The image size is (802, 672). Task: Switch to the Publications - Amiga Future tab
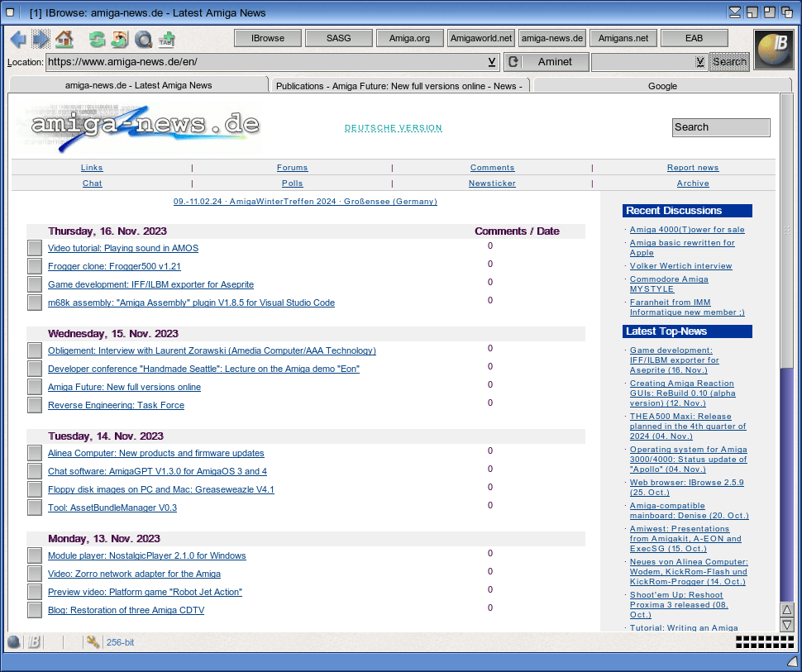(398, 85)
